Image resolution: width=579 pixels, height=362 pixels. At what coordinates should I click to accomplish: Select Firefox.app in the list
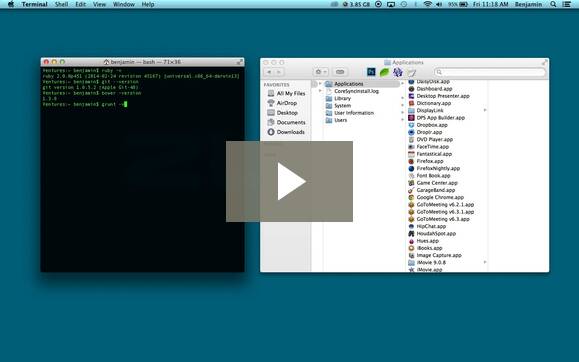pos(426,161)
